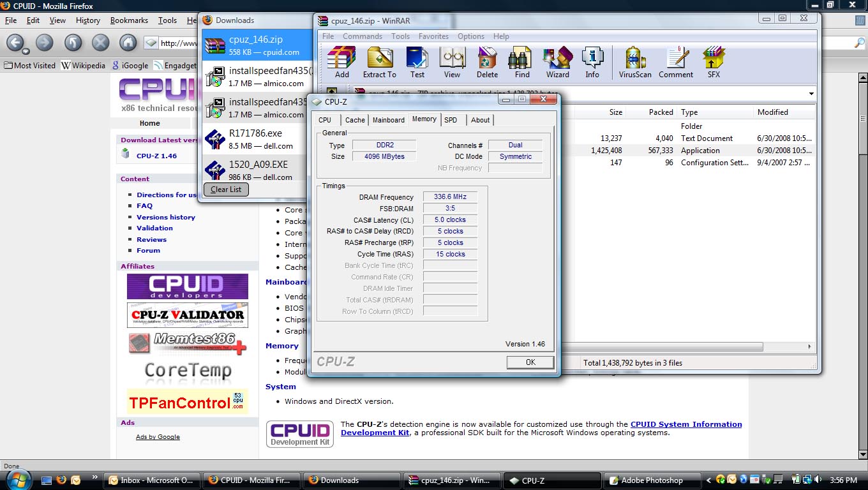Switch to Adobe Photoshop taskbar button
868x490 pixels.
point(651,480)
